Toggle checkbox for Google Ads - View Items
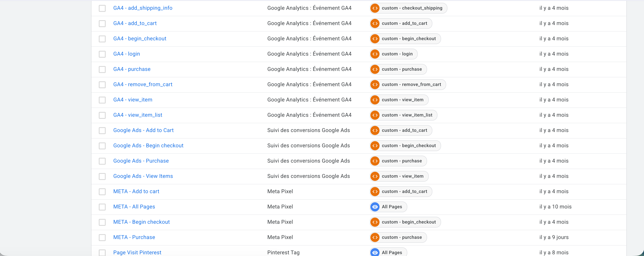The image size is (644, 256). (x=102, y=176)
